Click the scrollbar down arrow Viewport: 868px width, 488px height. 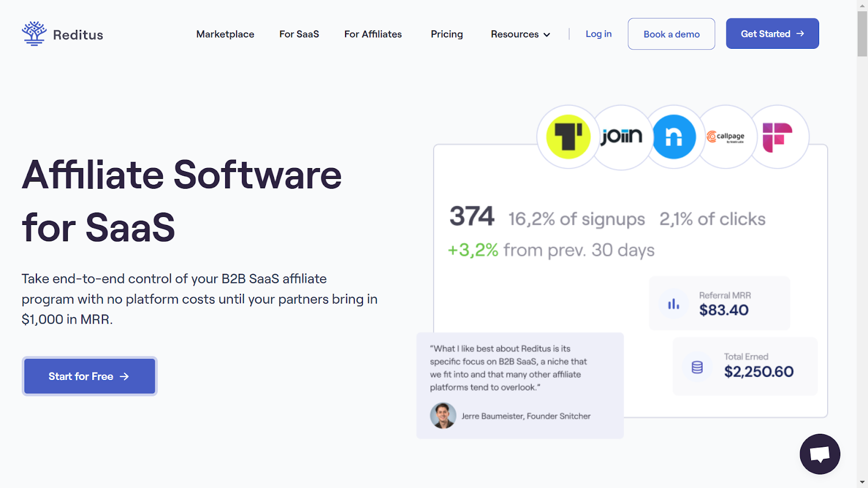[x=862, y=482]
